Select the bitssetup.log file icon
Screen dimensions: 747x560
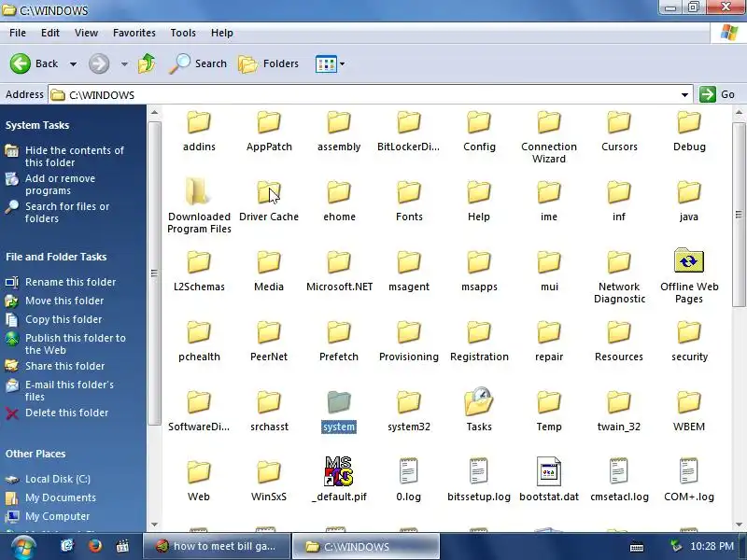click(x=479, y=471)
